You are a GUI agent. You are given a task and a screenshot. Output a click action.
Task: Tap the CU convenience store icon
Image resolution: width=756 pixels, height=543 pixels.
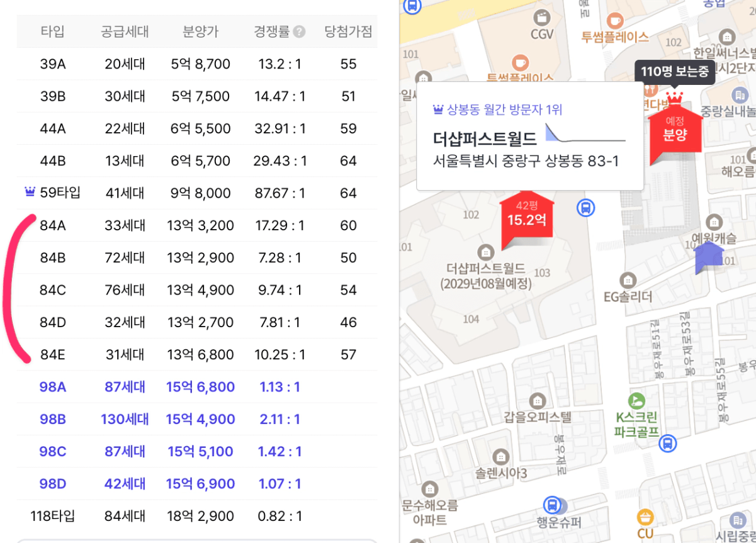click(645, 517)
